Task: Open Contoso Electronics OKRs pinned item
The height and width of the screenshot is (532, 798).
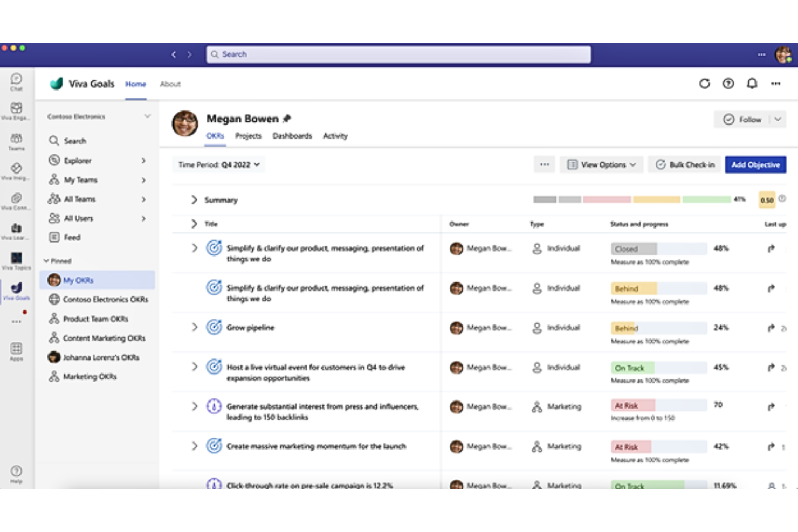Action: point(97,300)
